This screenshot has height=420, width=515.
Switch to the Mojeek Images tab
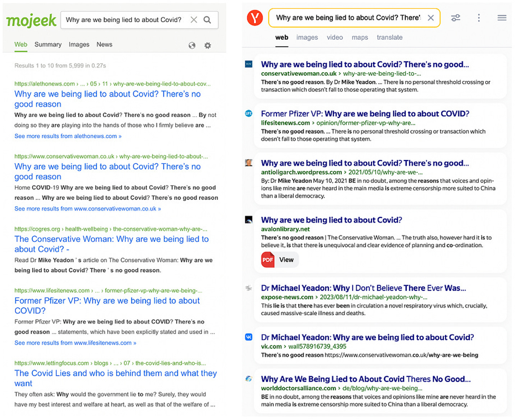coord(79,45)
